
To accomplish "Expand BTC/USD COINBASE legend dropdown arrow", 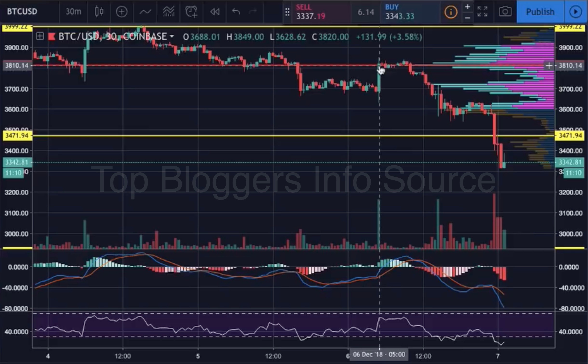I will tap(172, 36).
